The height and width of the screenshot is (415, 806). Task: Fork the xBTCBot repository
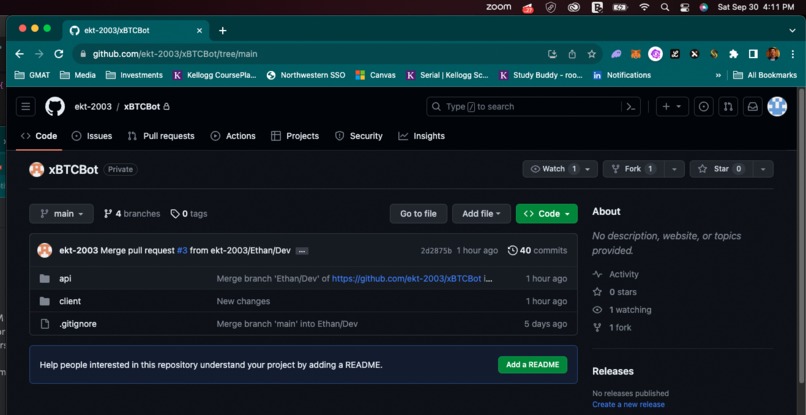tap(633, 169)
